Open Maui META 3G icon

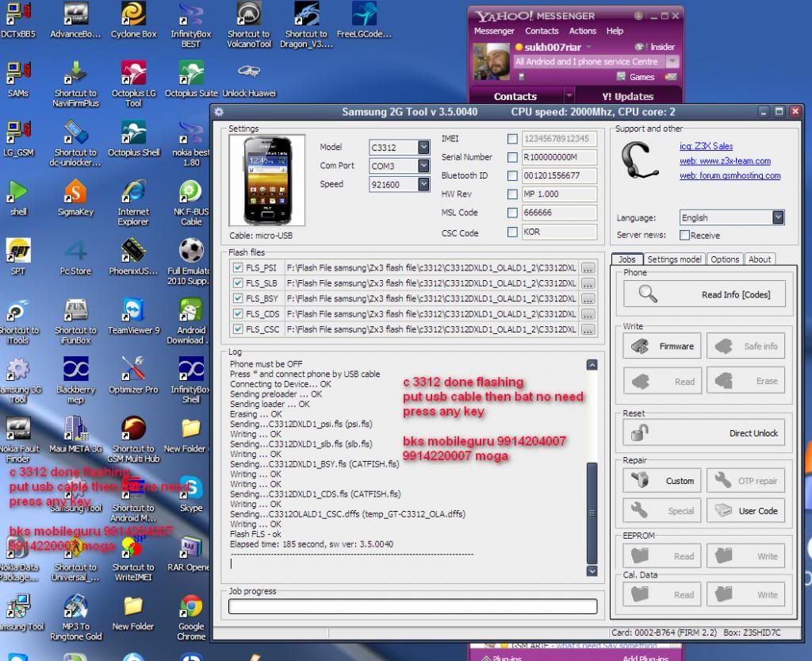point(75,435)
